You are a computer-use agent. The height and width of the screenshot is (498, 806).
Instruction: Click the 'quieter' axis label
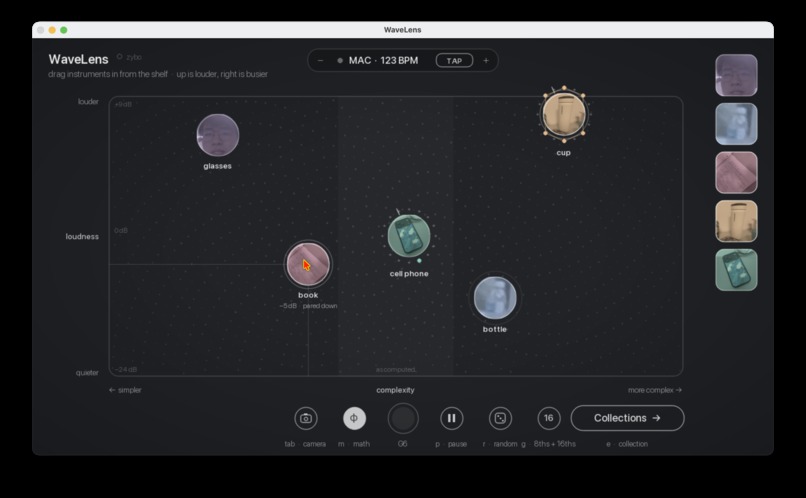tap(87, 373)
